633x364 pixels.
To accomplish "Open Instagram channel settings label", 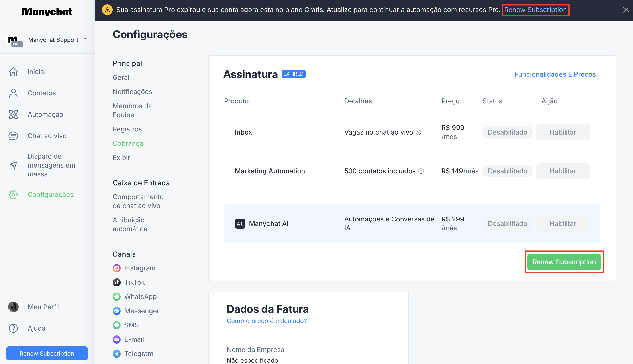I will coord(140,268).
